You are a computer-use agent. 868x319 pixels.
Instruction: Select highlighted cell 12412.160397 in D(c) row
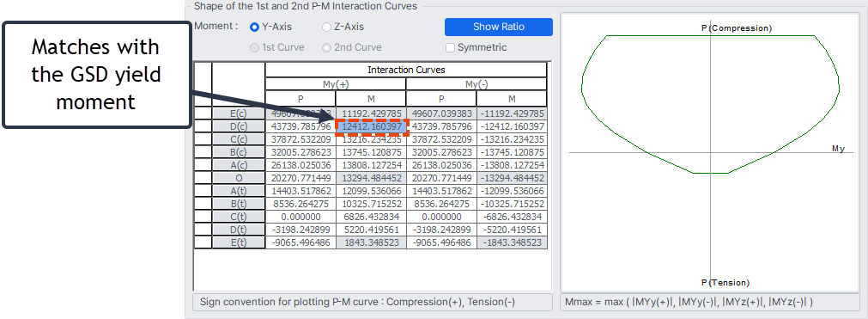(x=371, y=127)
